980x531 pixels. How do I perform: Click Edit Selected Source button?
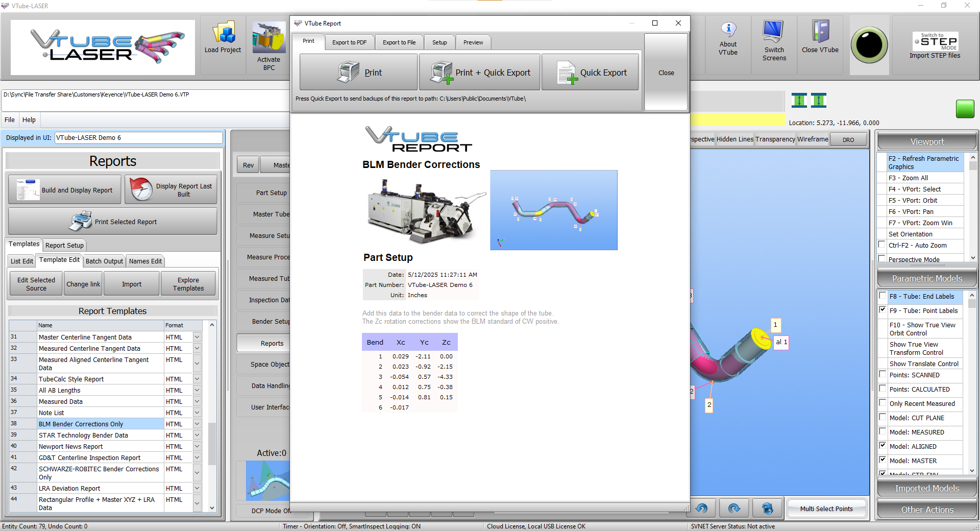(36, 284)
